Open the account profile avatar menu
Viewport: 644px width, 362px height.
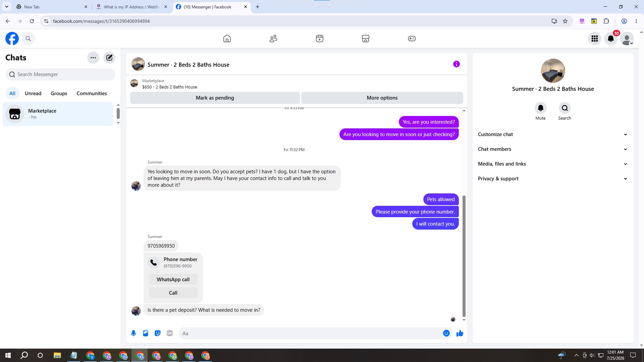tap(627, 39)
